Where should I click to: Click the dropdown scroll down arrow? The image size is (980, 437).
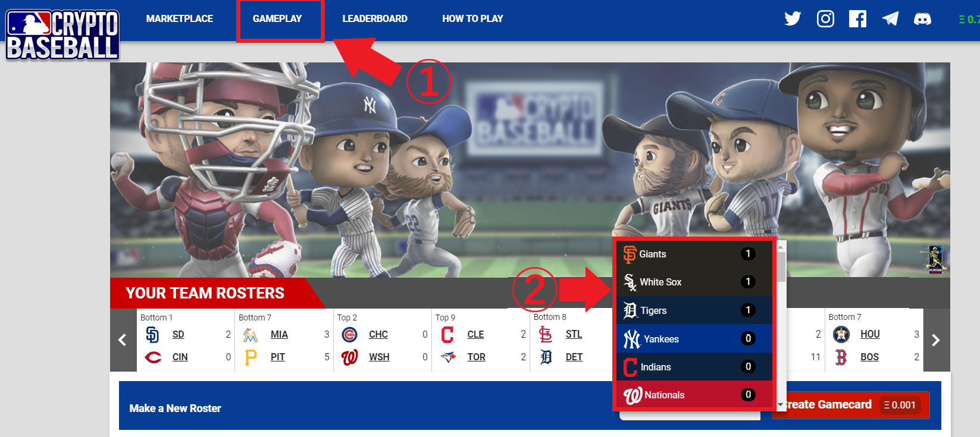[781, 405]
